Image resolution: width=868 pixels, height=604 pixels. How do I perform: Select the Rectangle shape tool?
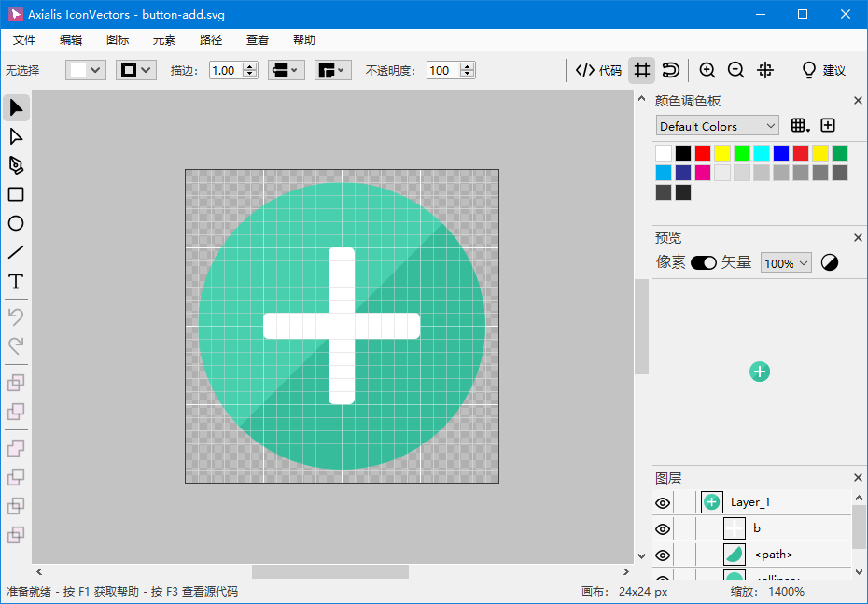click(16, 194)
